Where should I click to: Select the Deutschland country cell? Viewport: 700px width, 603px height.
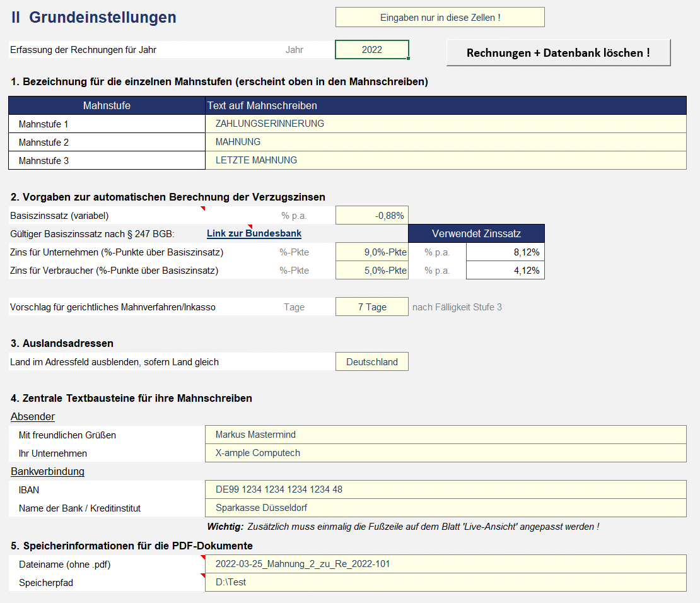pyautogui.click(x=372, y=362)
